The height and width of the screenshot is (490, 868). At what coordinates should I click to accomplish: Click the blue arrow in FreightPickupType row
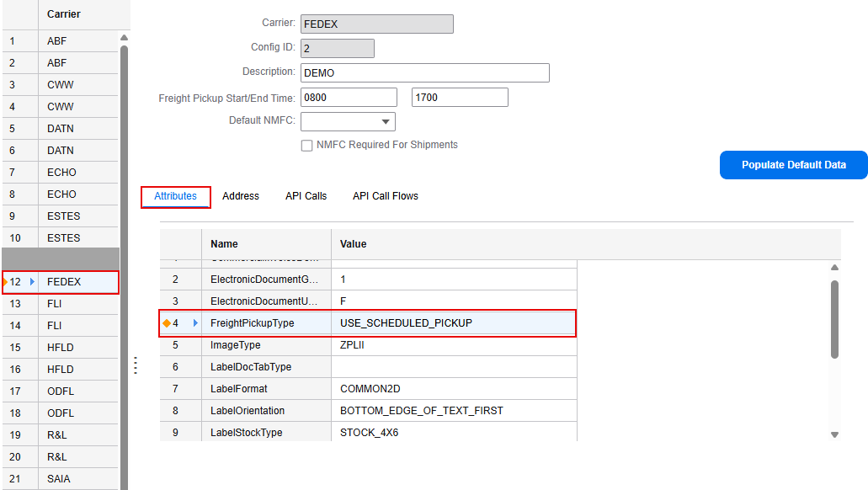(x=195, y=322)
